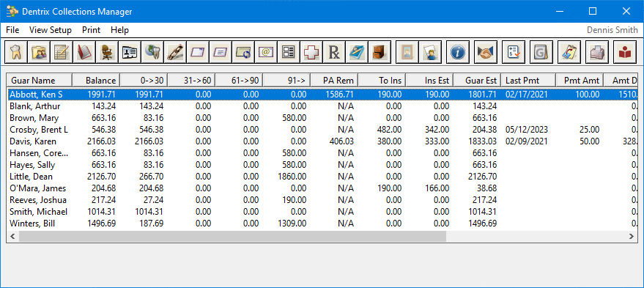Click the patient picture portrait icon
The width and height of the screenshot is (644, 288).
[x=407, y=52]
